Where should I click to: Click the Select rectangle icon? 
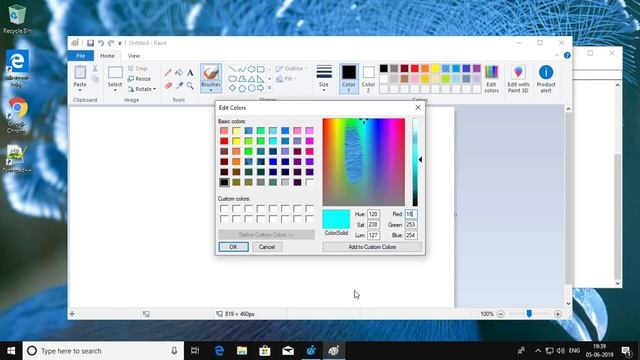click(x=115, y=73)
